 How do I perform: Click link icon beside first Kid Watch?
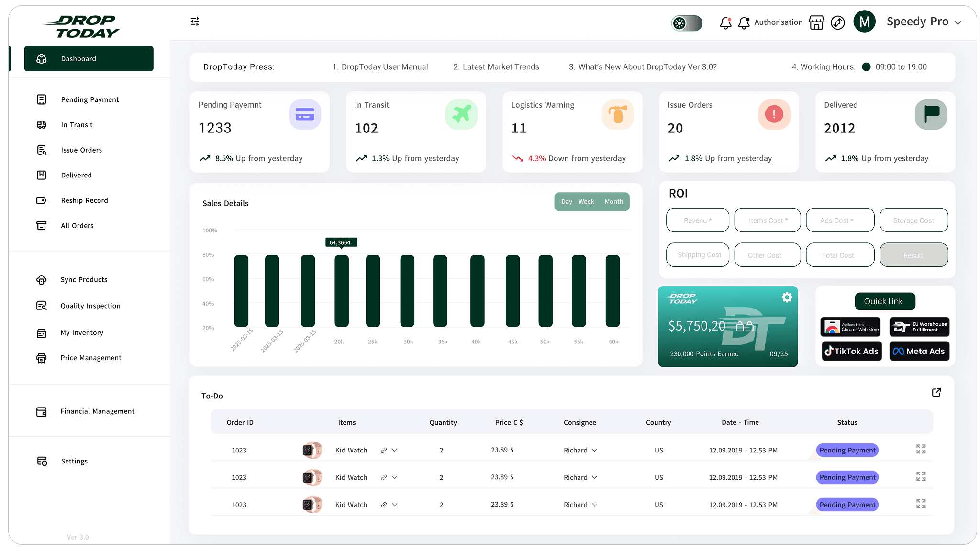pos(384,450)
